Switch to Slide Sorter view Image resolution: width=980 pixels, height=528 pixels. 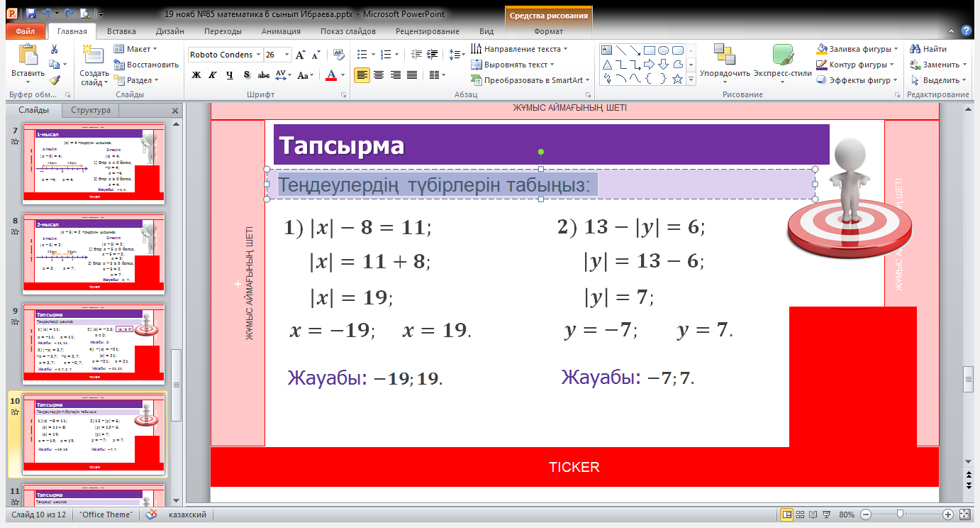(799, 515)
